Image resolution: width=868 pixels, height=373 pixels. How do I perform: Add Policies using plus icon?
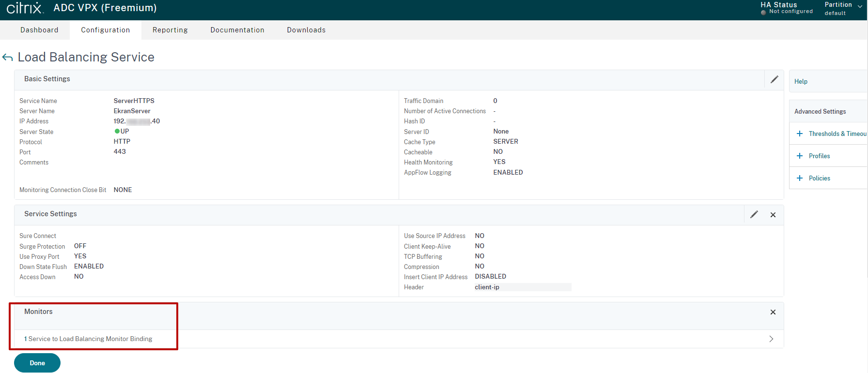[x=799, y=178]
